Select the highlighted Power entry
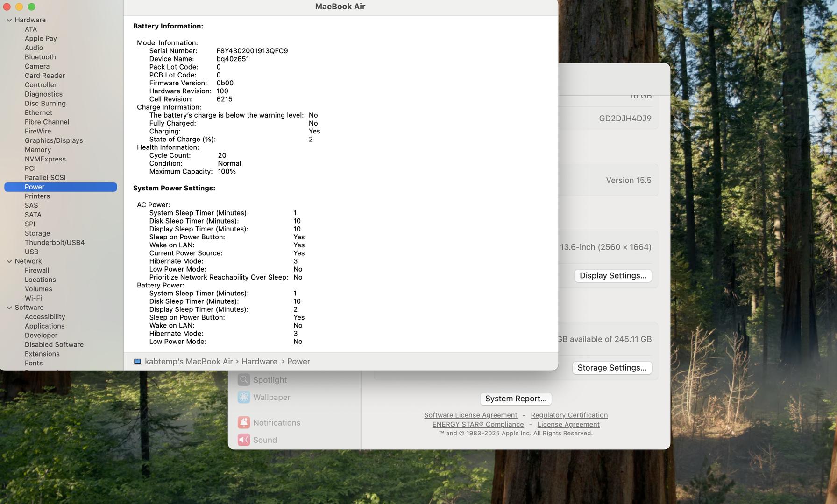This screenshot has width=837, height=504. click(61, 187)
